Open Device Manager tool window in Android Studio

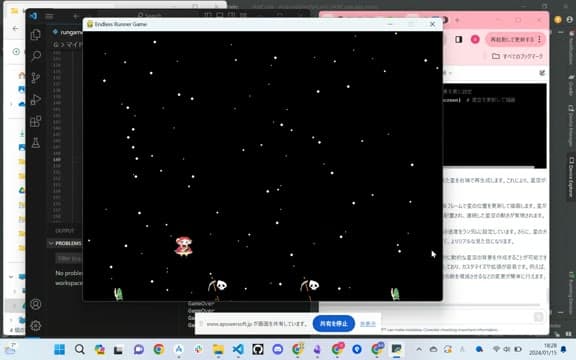(x=571, y=126)
